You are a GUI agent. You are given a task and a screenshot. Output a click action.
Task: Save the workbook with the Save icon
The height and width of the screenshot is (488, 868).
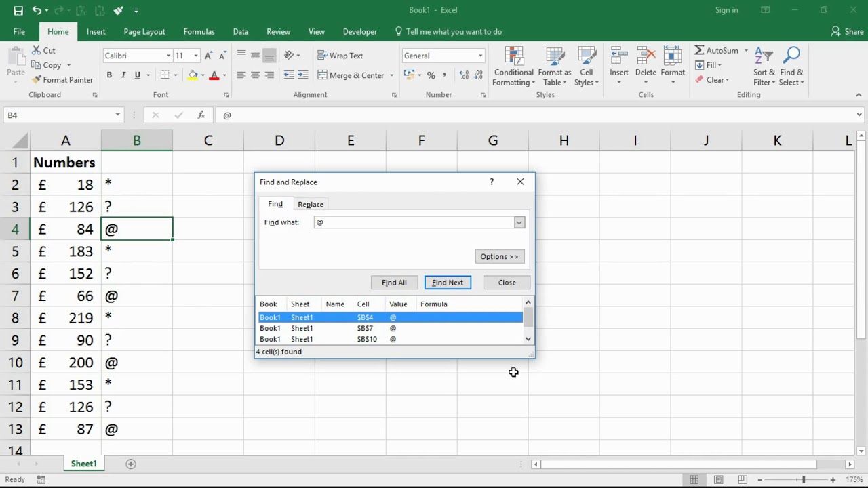tap(18, 10)
